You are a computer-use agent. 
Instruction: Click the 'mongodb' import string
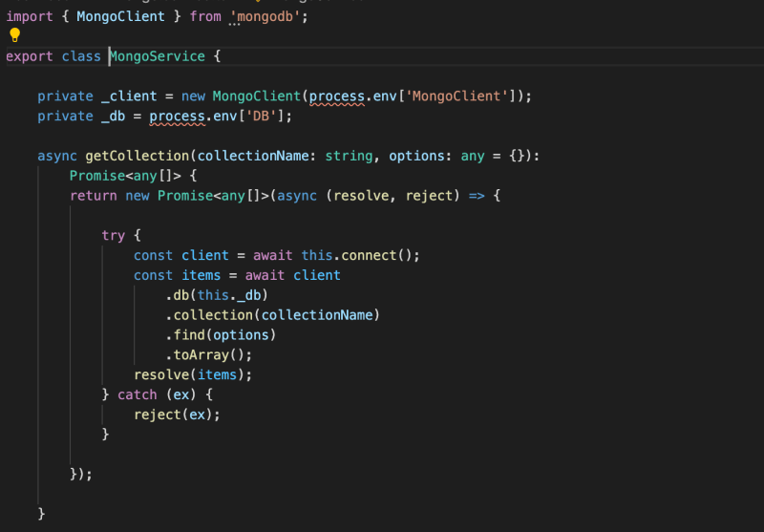pos(265,16)
